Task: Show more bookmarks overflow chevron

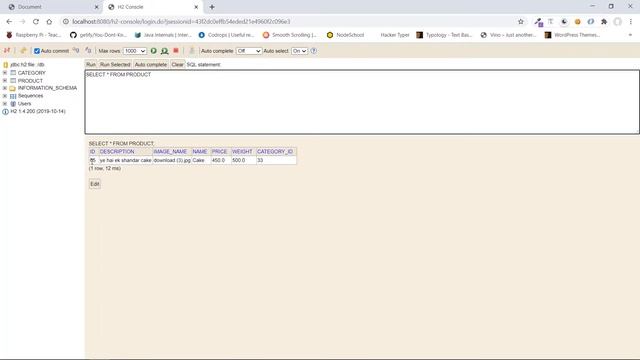Action: [630, 35]
